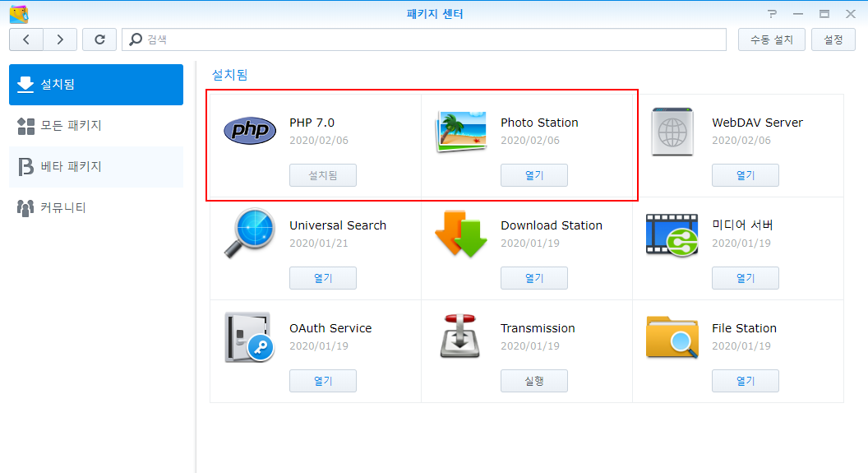Click the Download Station arrows icon
Image resolution: width=868 pixels, height=473 pixels.
point(461,233)
